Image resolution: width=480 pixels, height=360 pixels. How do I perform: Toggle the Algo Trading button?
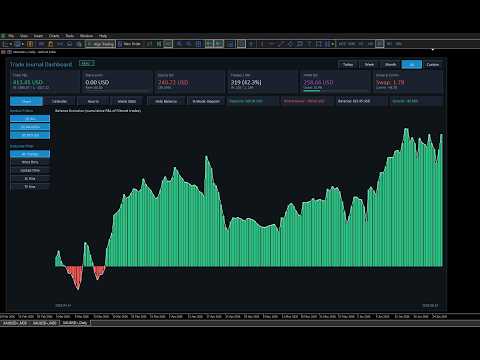tap(100, 44)
